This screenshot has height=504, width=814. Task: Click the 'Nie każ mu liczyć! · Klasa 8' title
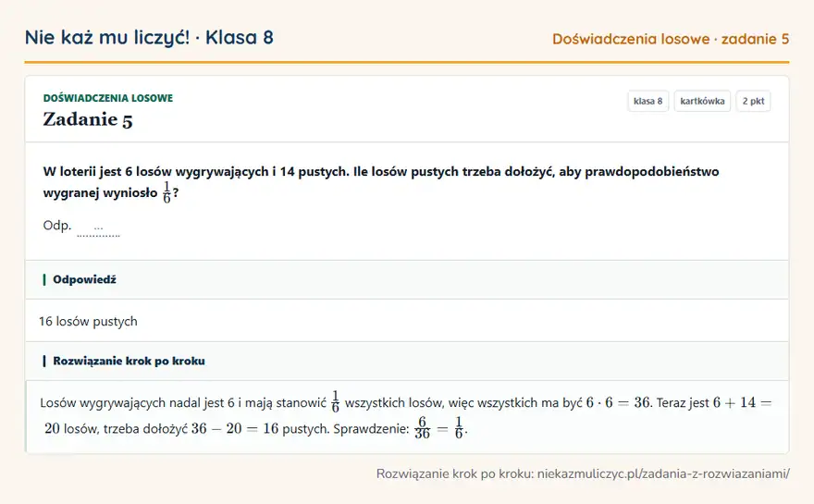[149, 38]
